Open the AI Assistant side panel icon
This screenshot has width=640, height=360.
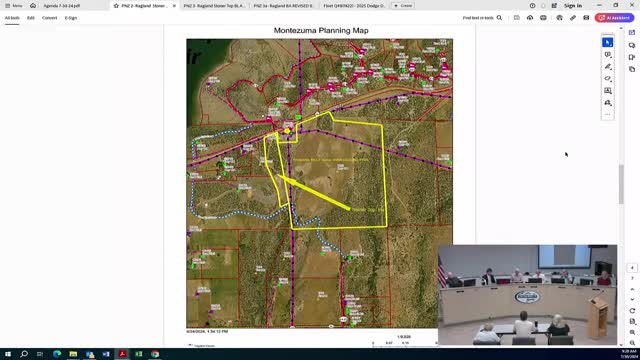click(632, 33)
